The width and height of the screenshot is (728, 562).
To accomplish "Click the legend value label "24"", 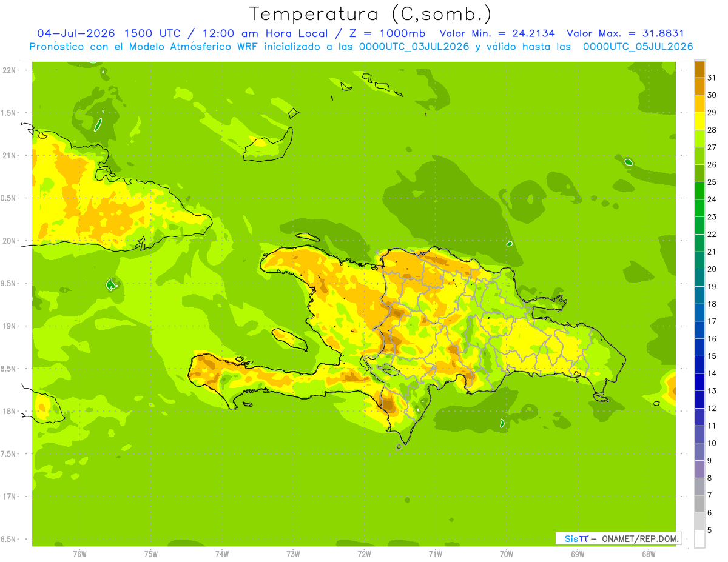I will click(x=712, y=199).
